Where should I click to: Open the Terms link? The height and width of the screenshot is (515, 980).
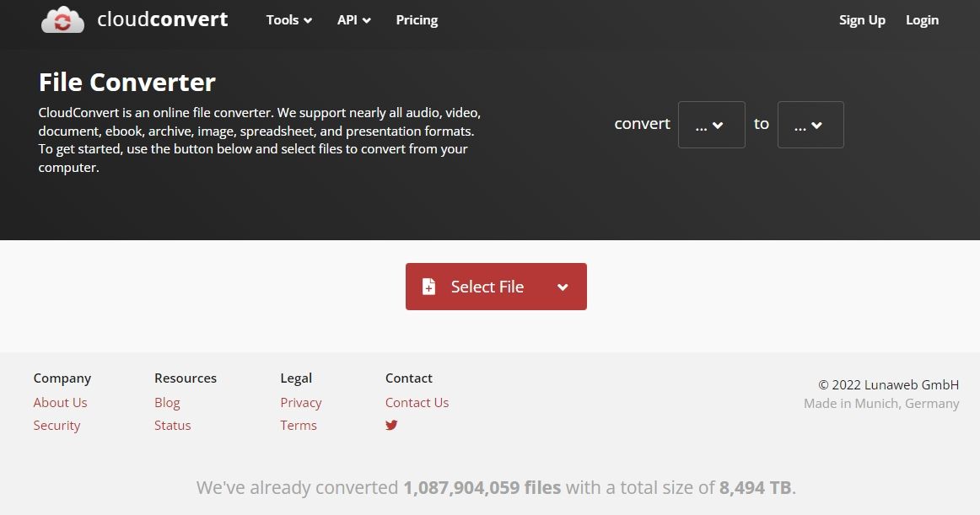coord(298,425)
